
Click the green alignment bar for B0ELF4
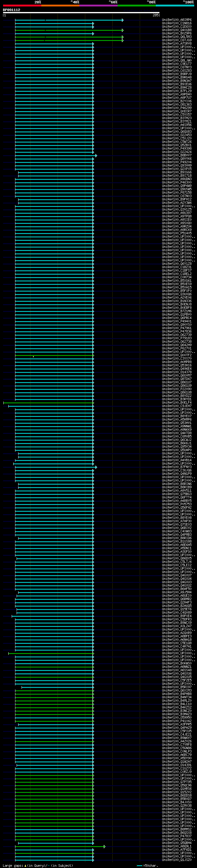point(49,403)
